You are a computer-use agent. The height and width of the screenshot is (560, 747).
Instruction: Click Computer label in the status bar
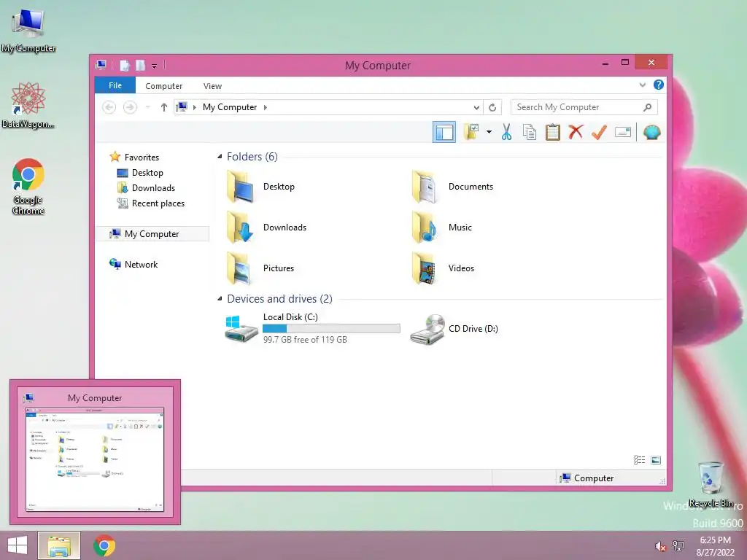594,478
